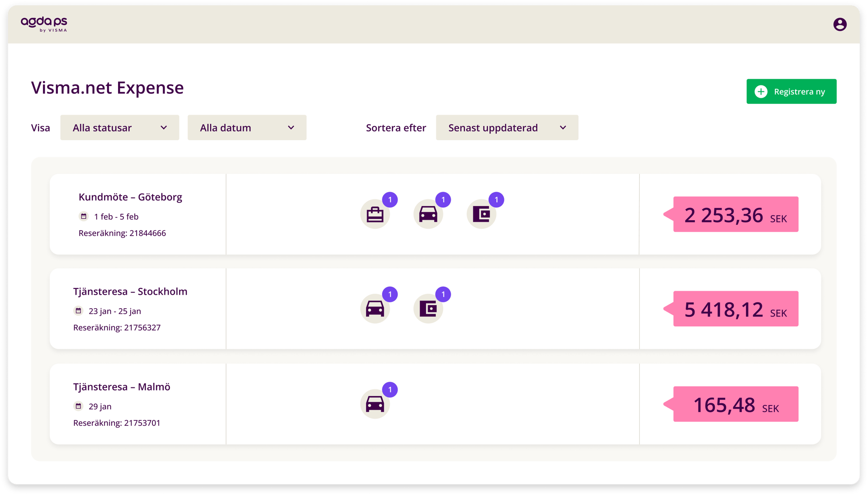Click the calendar icon beside 23 jan - 25 jan
This screenshot has width=868, height=495.
(x=78, y=311)
